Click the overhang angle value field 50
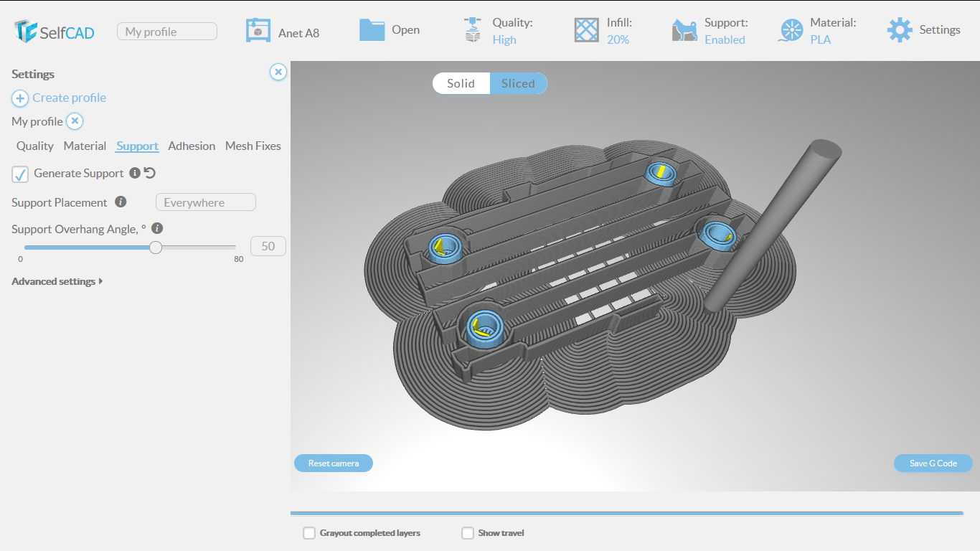 coord(268,246)
